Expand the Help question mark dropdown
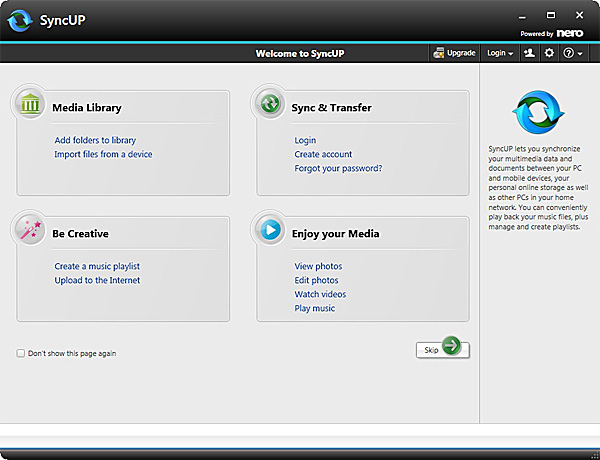 pyautogui.click(x=573, y=52)
